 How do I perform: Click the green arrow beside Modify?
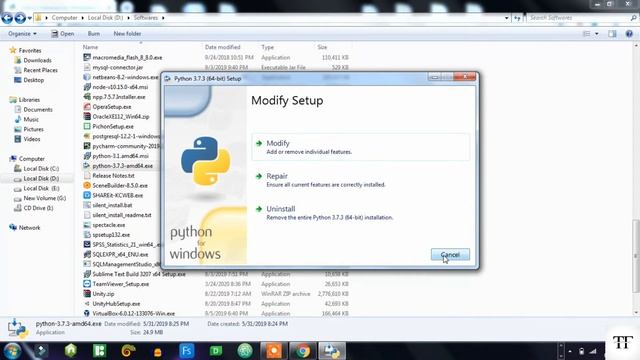(259, 143)
